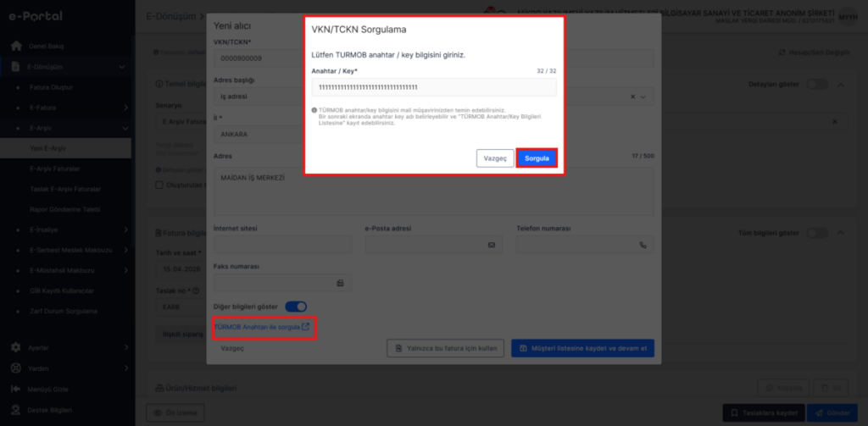The image size is (868, 426).
Task: Collapse the Temel bilgiler section chevron
Action: pos(841,85)
